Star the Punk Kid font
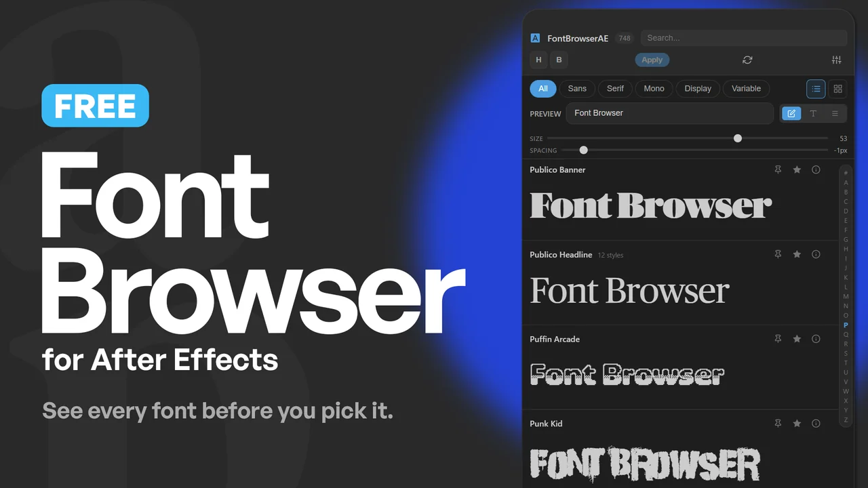The height and width of the screenshot is (488, 868). coord(797,424)
